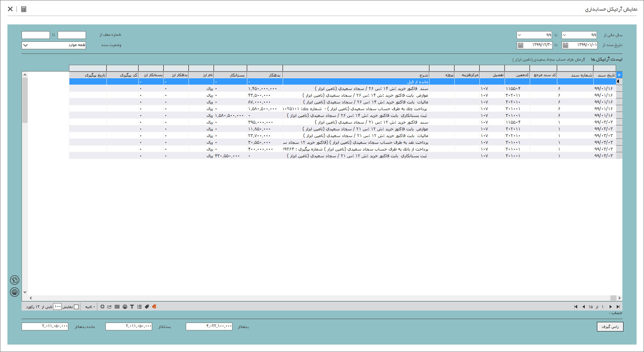The image size is (644, 352).
Task: Open calendar for document date to ۱۳۹۹/۱۲/۳۰
Action: pos(520,45)
